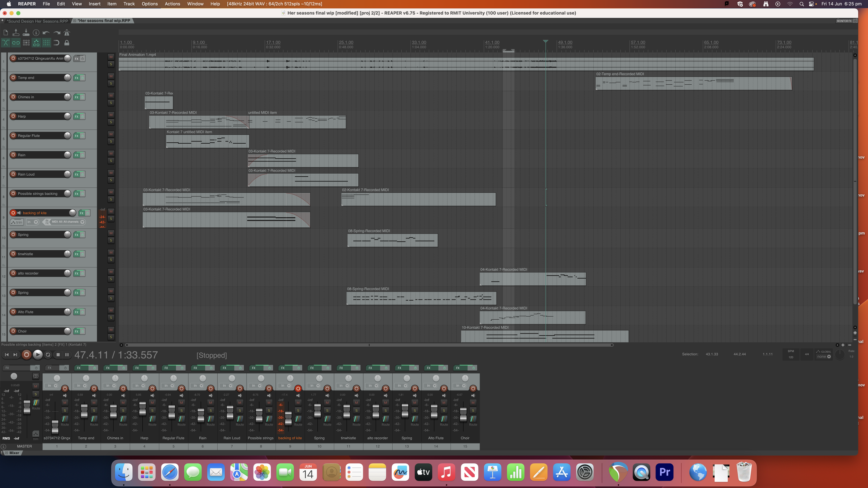The height and width of the screenshot is (488, 868).
Task: Toggle the locking padlock icon
Action: coord(67,43)
